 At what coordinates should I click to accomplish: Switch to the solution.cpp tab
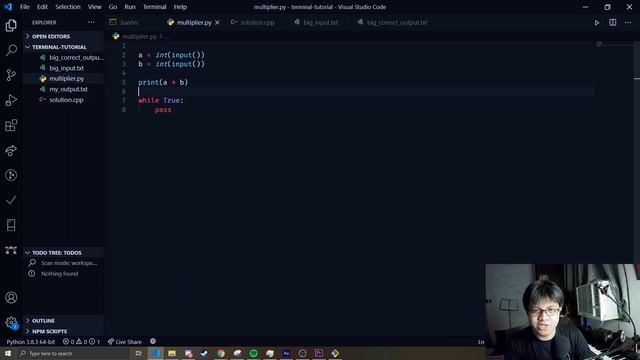(x=257, y=22)
